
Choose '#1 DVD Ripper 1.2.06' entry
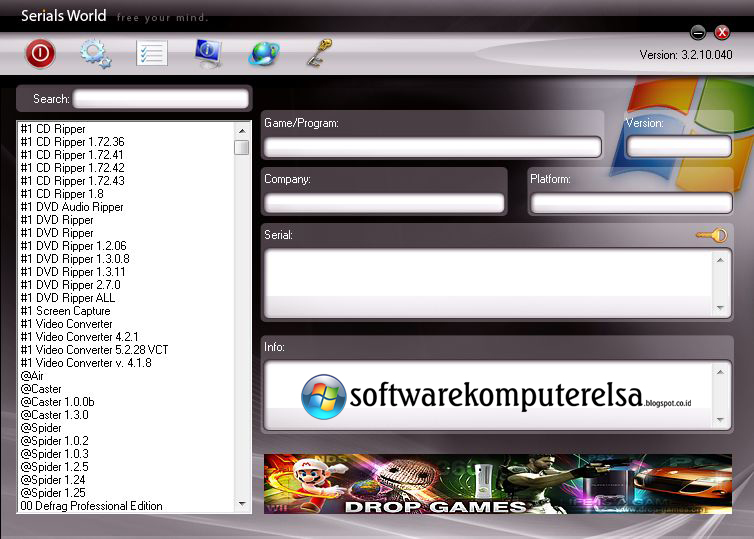[74, 246]
